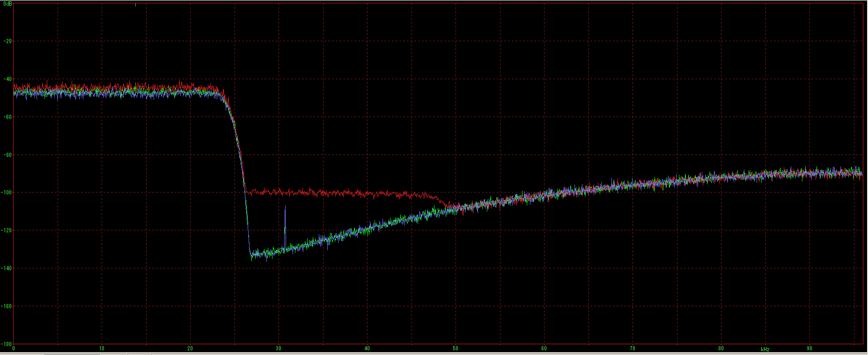Viewport: 868px width, 355px height.
Task: Click the 50 kHz frequency axis label
Action: click(x=456, y=348)
